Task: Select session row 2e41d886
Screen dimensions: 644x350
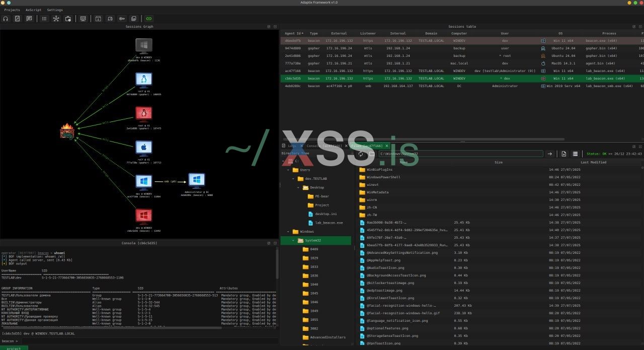Action: [x=462, y=56]
